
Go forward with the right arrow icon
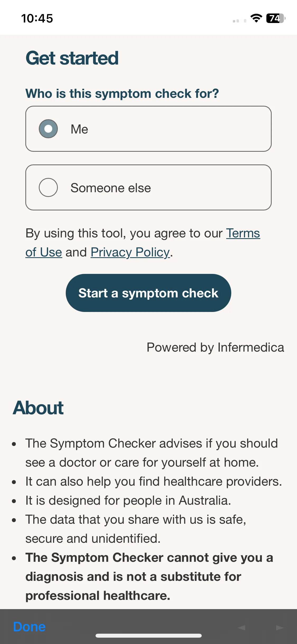coord(280,627)
